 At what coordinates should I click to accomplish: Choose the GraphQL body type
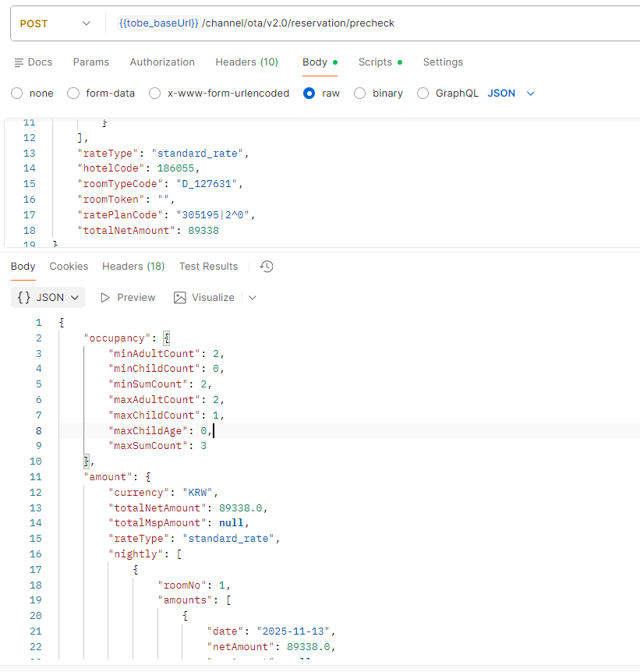tap(423, 94)
